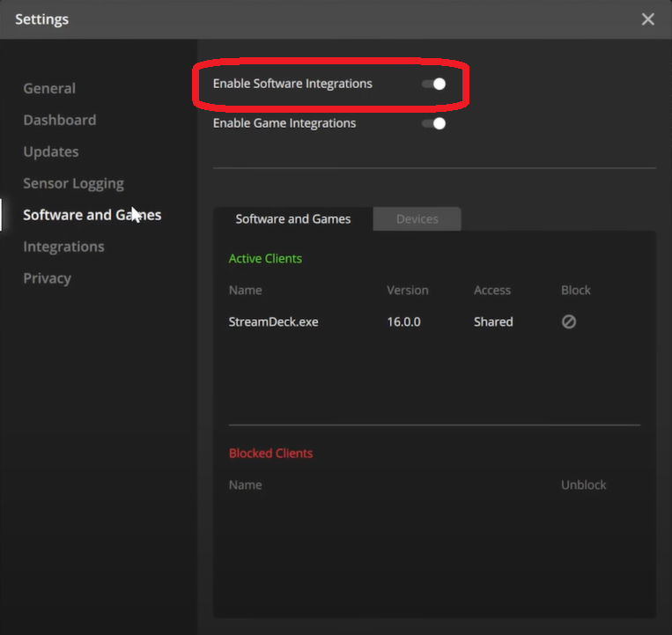Go to Dashboard settings
The image size is (672, 635).
tap(60, 120)
